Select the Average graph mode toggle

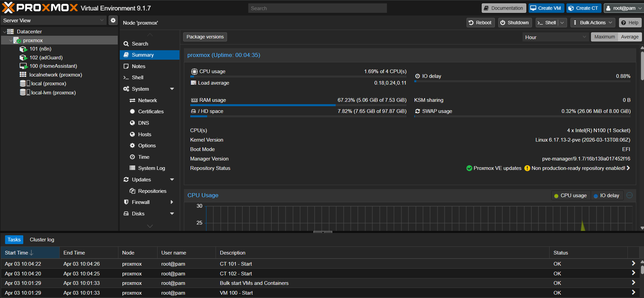(630, 37)
